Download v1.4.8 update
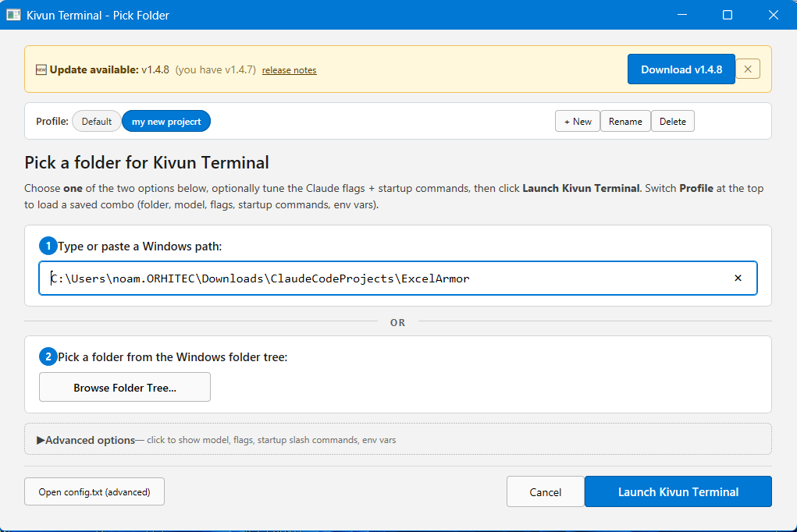 pyautogui.click(x=681, y=69)
